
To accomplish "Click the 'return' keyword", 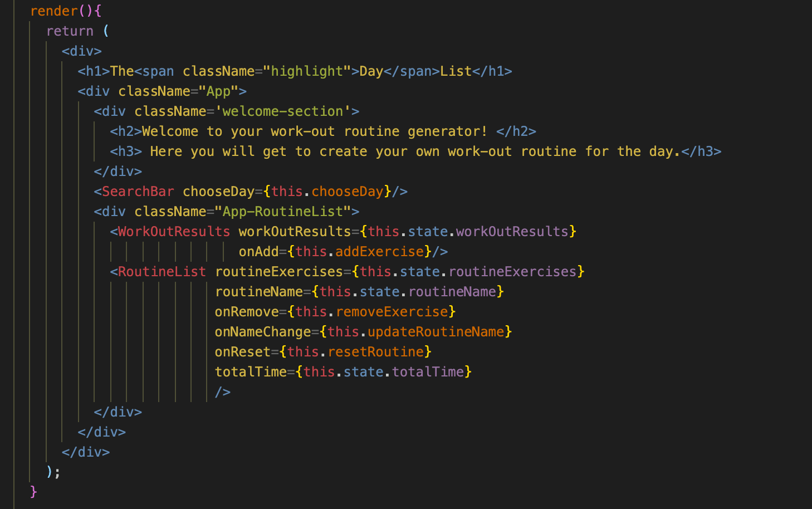I will pos(70,31).
